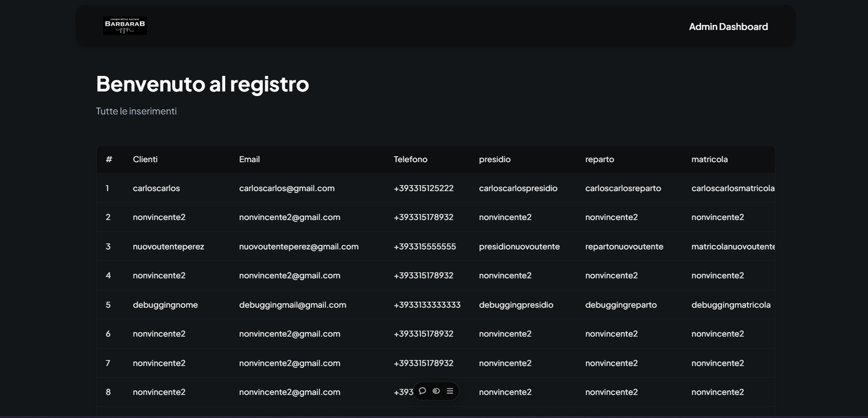868x418 pixels.
Task: Select row 2 client name nonvincente2
Action: click(x=159, y=217)
